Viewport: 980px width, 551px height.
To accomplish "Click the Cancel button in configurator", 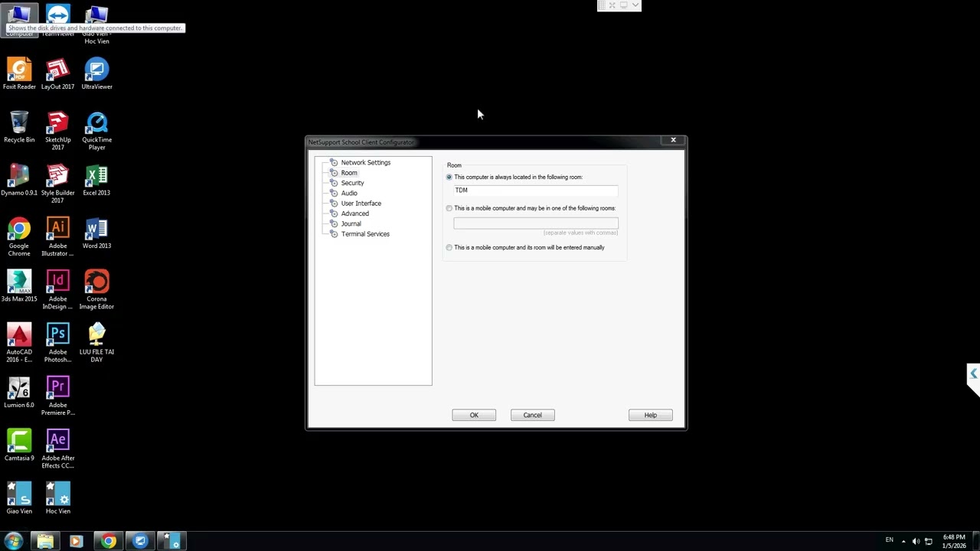I will coord(533,415).
